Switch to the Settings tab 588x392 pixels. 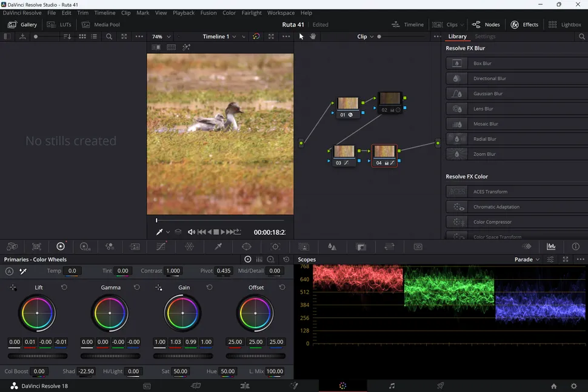(x=485, y=36)
